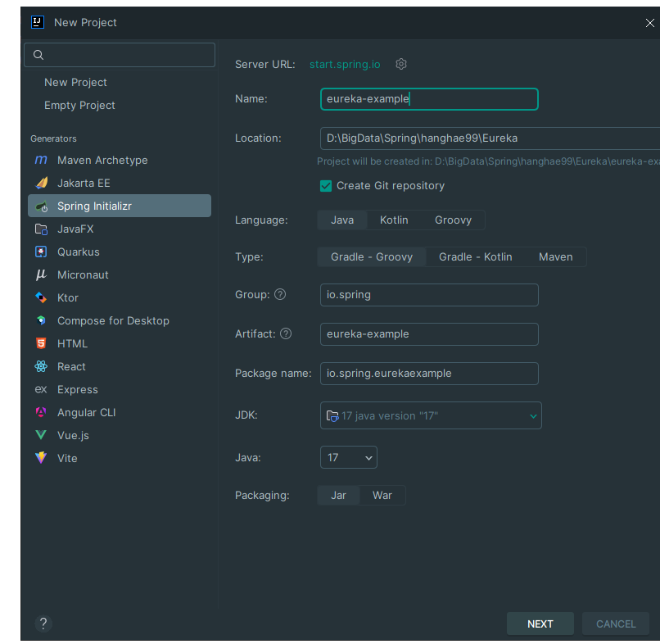
Task: Click the React atom icon
Action: [41, 366]
